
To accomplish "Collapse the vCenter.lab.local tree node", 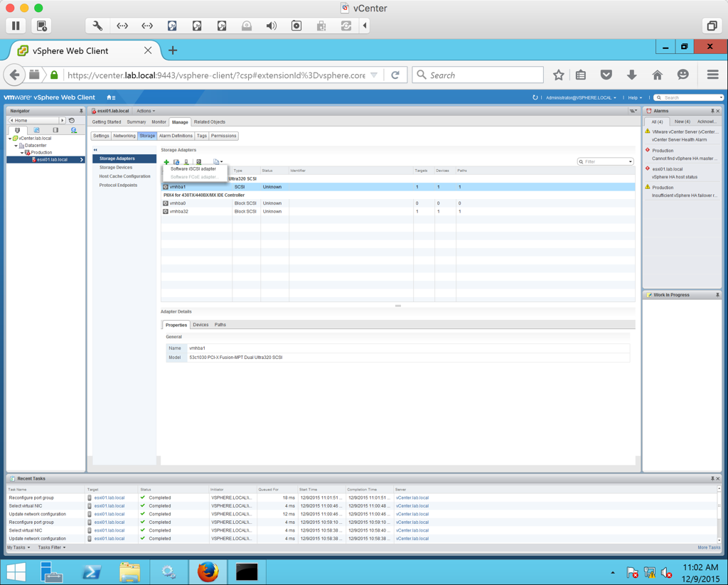I will tap(11, 139).
